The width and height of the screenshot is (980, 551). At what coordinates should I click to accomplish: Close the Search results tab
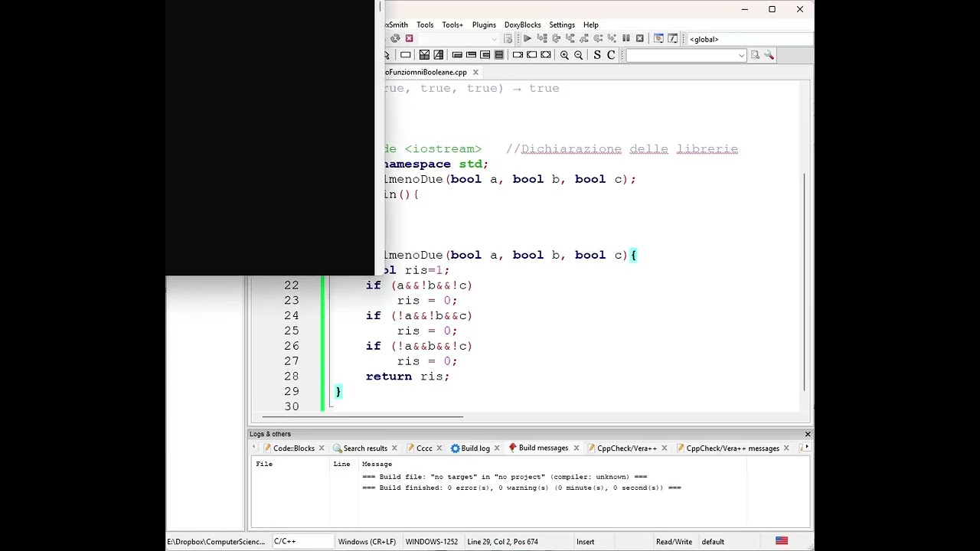tap(394, 448)
